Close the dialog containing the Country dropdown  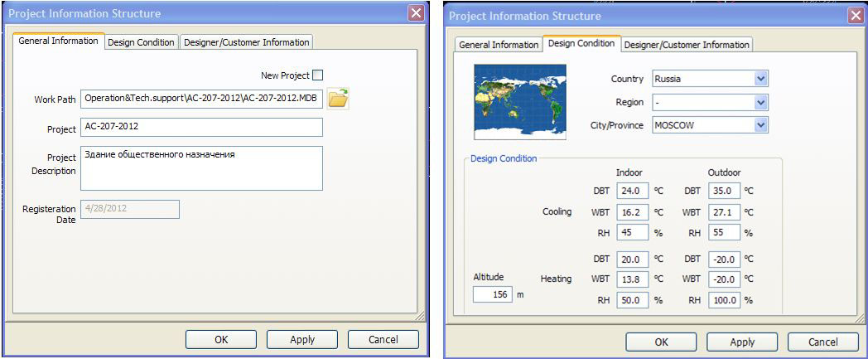coord(854,16)
